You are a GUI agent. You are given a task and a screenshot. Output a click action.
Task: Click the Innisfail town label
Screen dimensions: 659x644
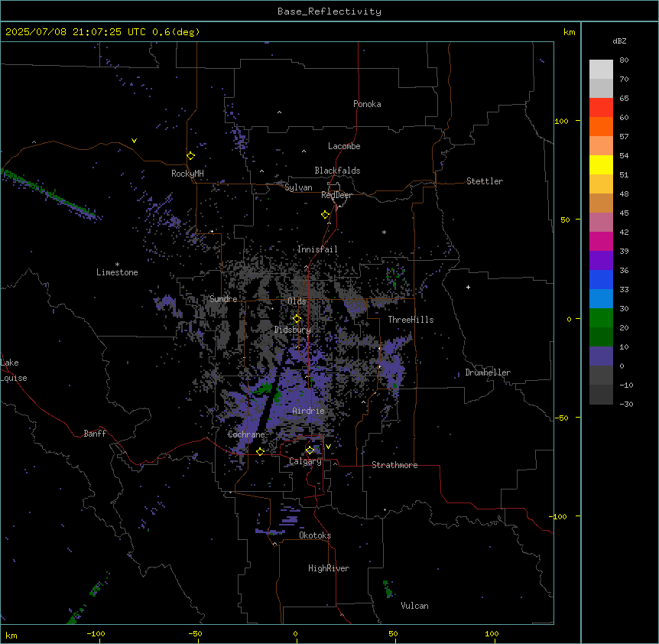pyautogui.click(x=317, y=249)
